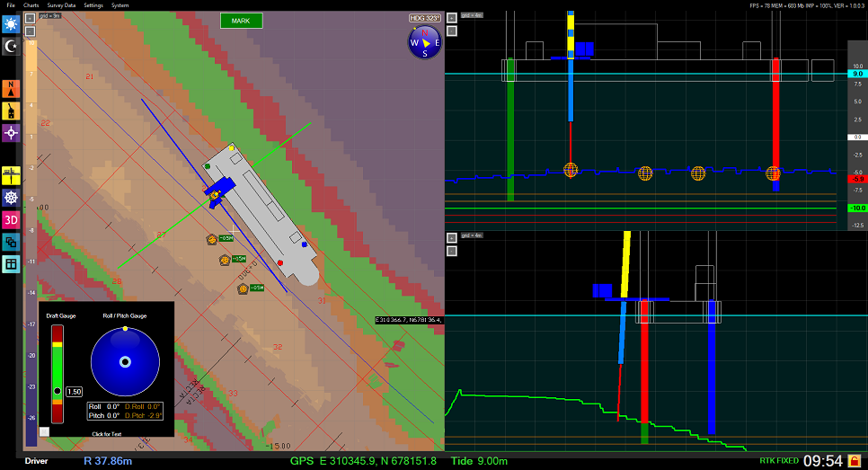Click the zoom-in plus button on plan view

pos(31,16)
